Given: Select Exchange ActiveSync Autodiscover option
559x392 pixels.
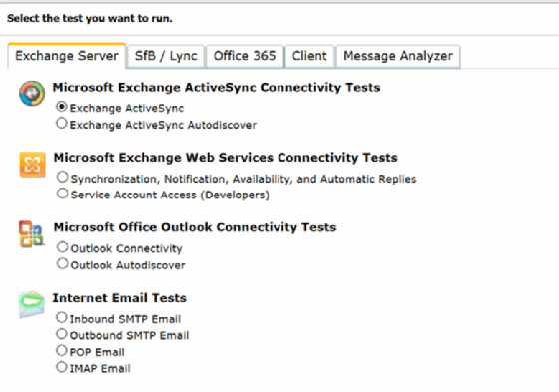Looking at the screenshot, I should click(x=62, y=124).
